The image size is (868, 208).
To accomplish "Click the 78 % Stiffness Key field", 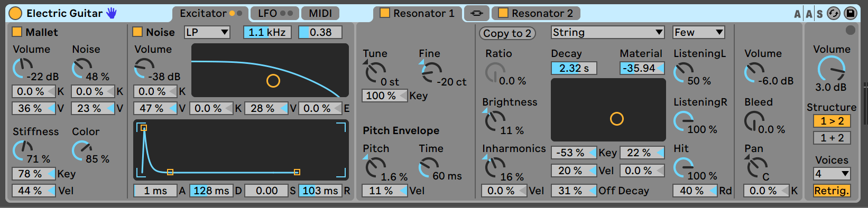I will [34, 174].
